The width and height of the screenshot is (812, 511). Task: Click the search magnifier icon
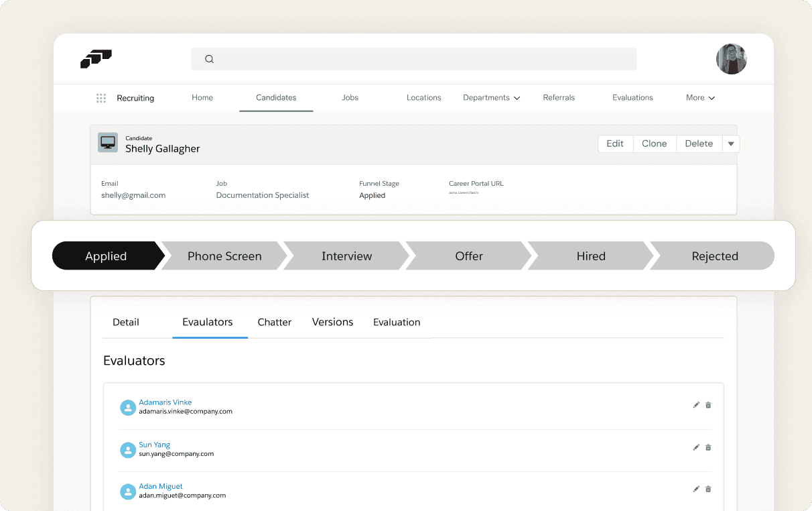tap(209, 59)
